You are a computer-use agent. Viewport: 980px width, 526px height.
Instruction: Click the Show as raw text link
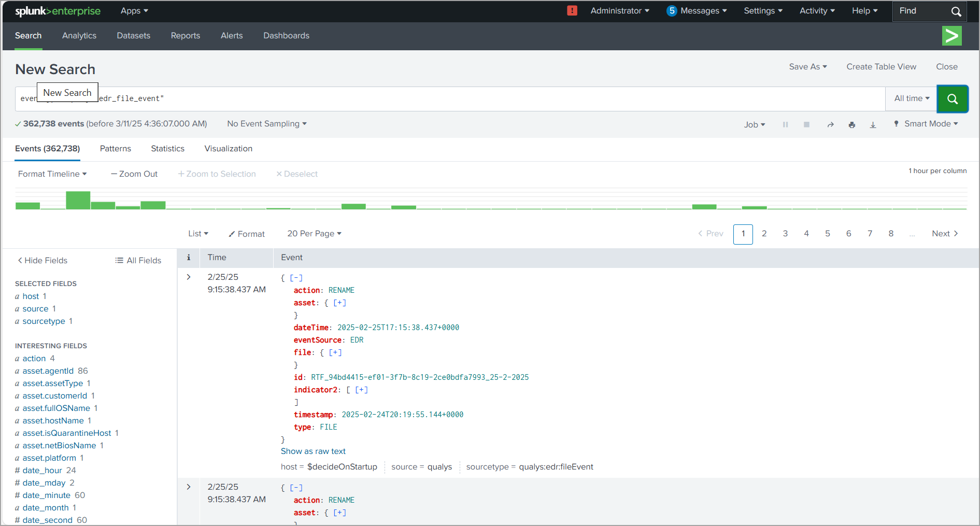click(x=313, y=451)
